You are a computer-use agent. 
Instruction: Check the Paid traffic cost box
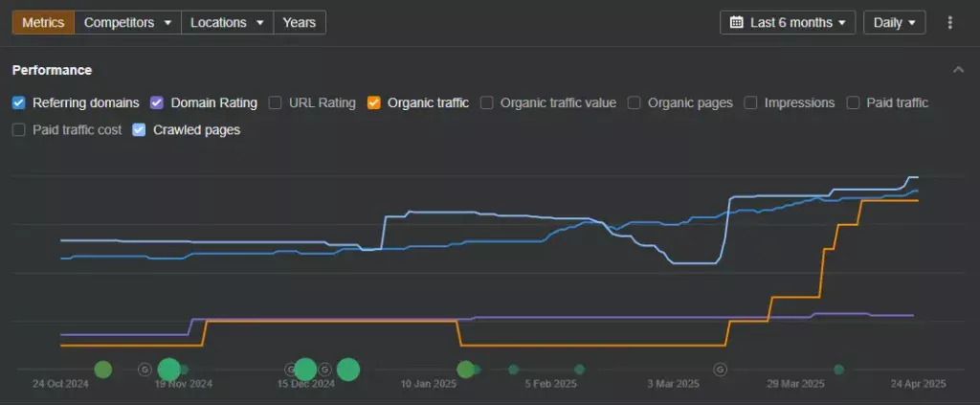tap(19, 130)
